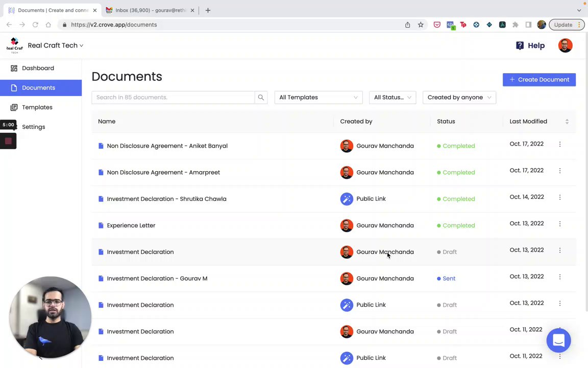588x368 pixels.
Task: Bookmark this page with the star icon
Action: tap(421, 25)
